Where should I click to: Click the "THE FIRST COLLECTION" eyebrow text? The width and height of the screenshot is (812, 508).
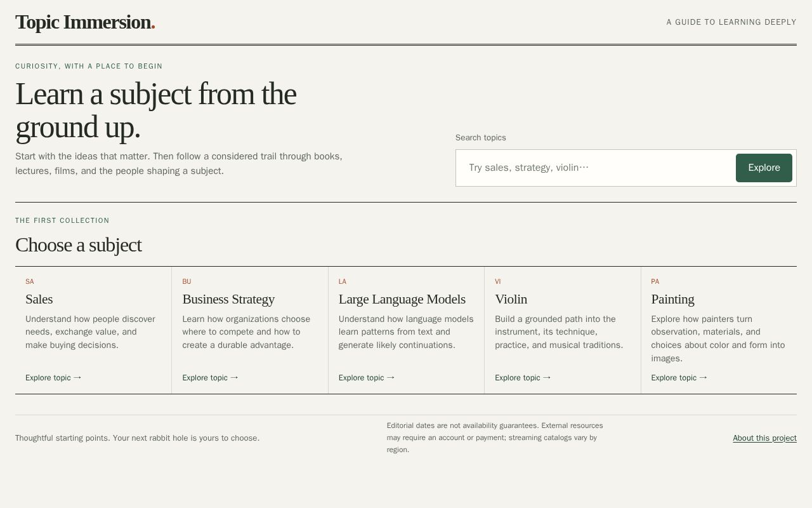coord(62,221)
